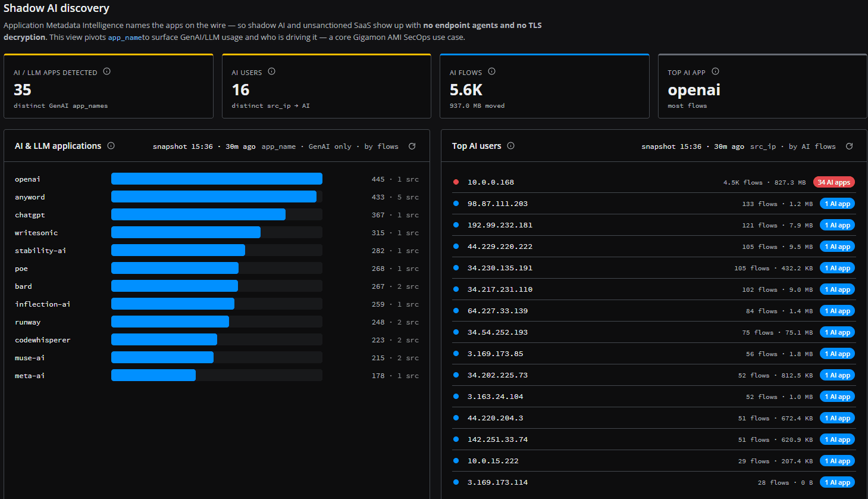This screenshot has width=868, height=499.
Task: Refresh the AI & LLM applications panel
Action: coord(412,146)
